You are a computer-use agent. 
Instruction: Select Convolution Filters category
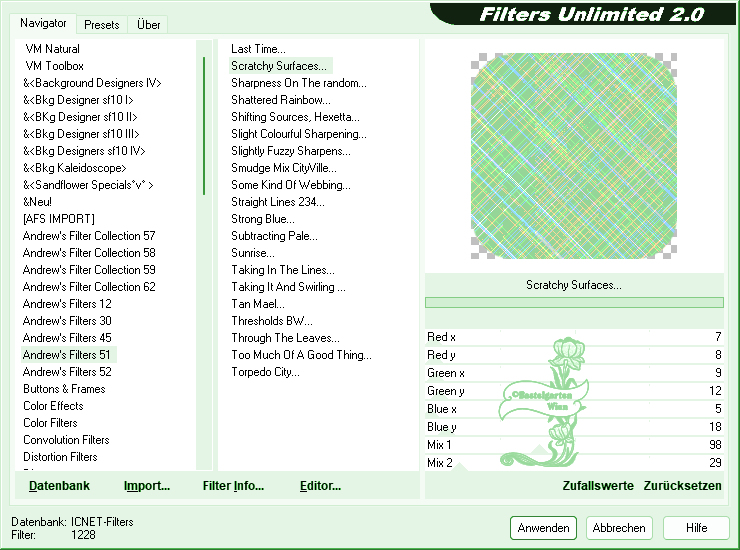[66, 440]
